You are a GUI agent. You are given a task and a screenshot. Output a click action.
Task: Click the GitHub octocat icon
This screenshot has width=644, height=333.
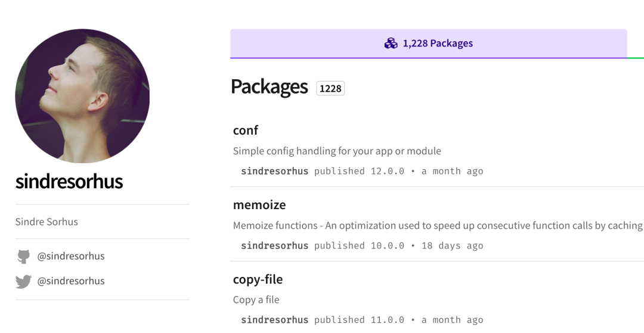[23, 257]
